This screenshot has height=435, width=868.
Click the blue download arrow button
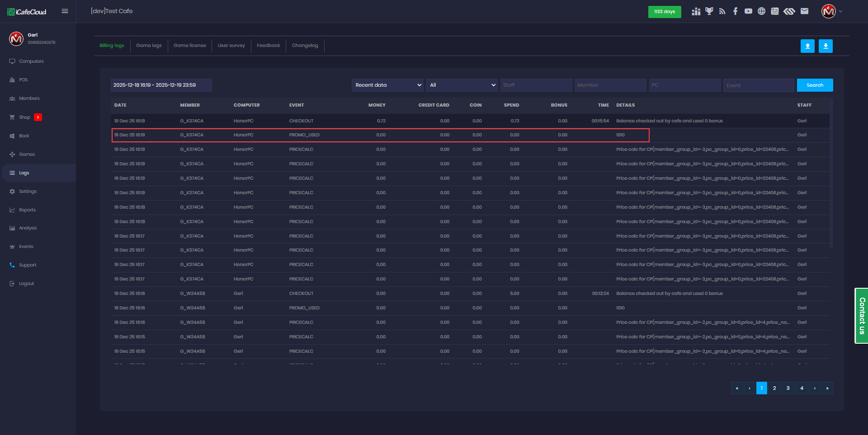point(826,46)
